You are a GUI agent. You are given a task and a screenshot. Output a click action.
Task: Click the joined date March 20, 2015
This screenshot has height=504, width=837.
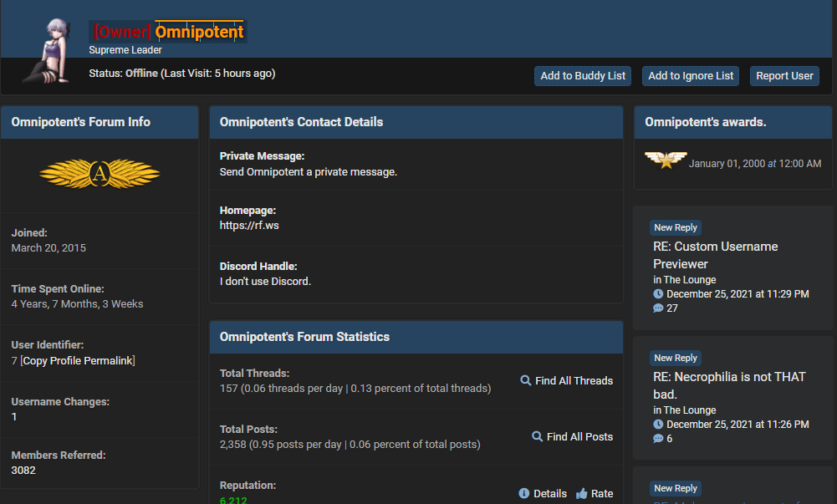pos(48,248)
